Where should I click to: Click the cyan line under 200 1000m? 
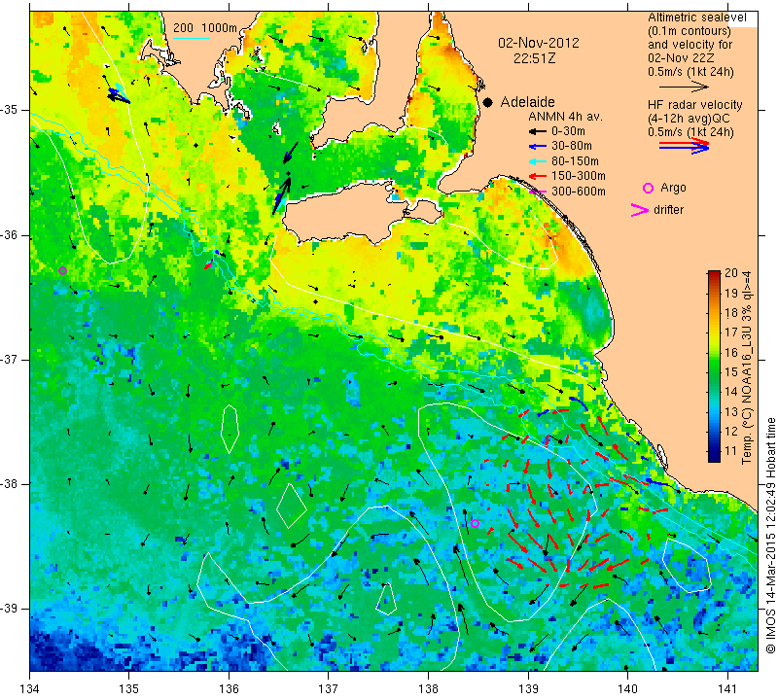point(191,38)
